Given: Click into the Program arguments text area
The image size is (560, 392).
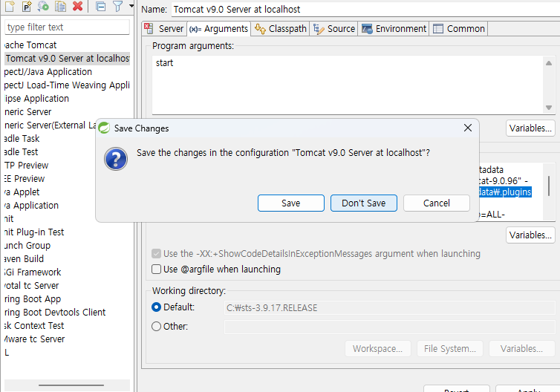Looking at the screenshot, I should coord(347,85).
